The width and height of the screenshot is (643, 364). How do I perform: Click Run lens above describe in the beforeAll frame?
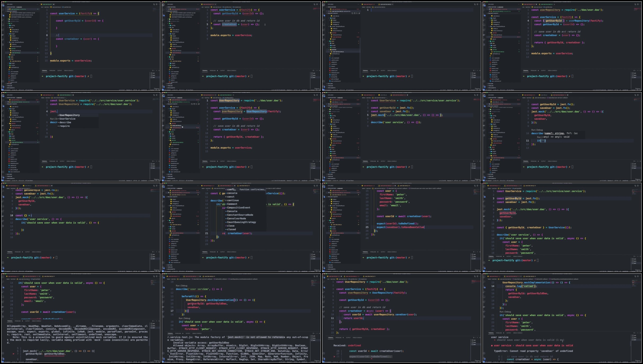point(178,286)
